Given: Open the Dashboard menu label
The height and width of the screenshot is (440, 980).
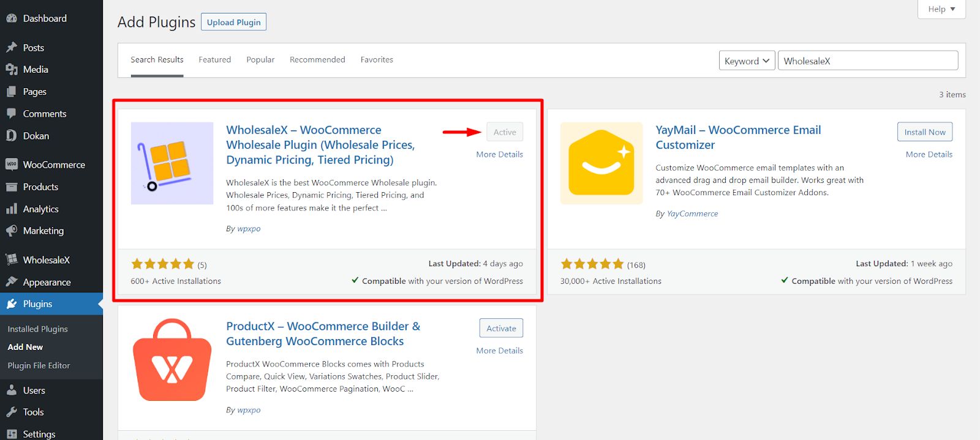Looking at the screenshot, I should (45, 18).
